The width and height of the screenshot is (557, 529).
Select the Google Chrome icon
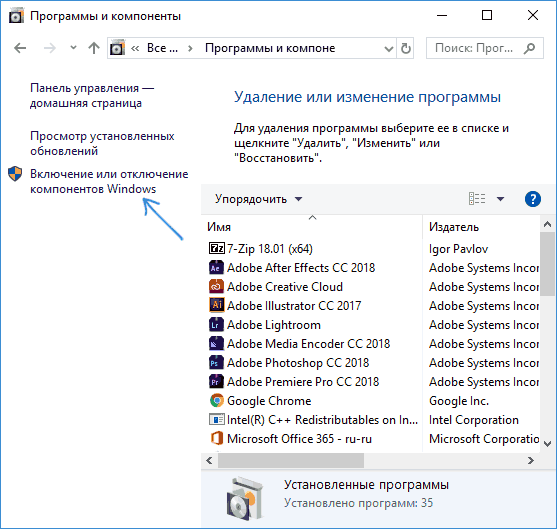click(x=217, y=401)
